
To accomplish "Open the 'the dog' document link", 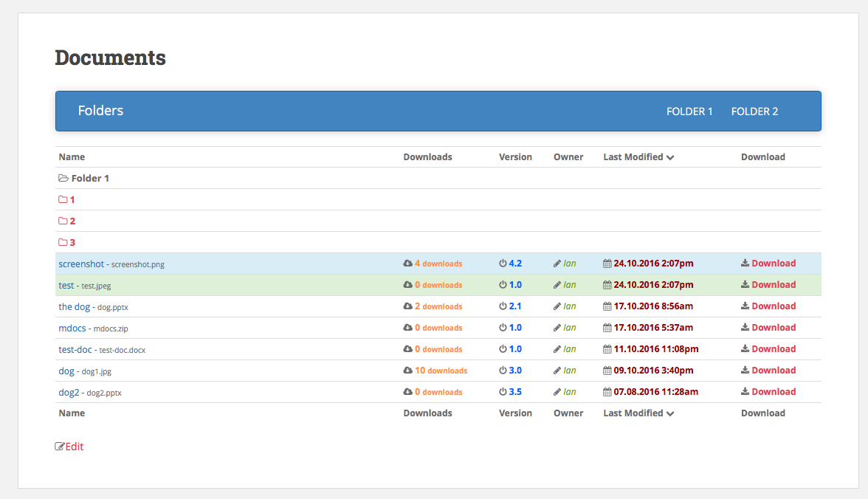I will [x=74, y=307].
